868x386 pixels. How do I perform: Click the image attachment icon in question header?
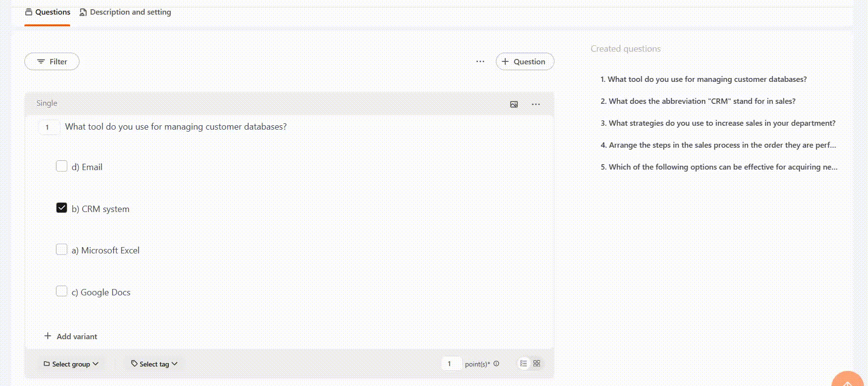(x=514, y=104)
